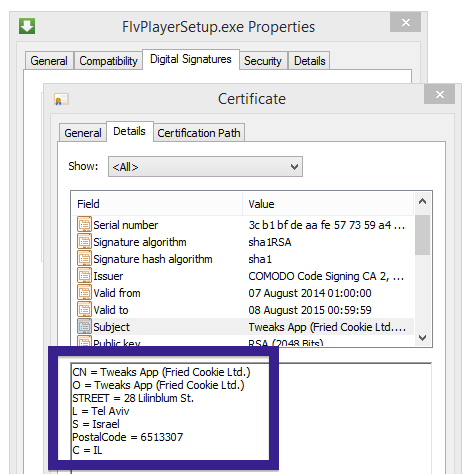Click the 08 August 2015 00:59:59 value
Image resolution: width=476 pixels, height=474 pixels.
[x=310, y=310]
